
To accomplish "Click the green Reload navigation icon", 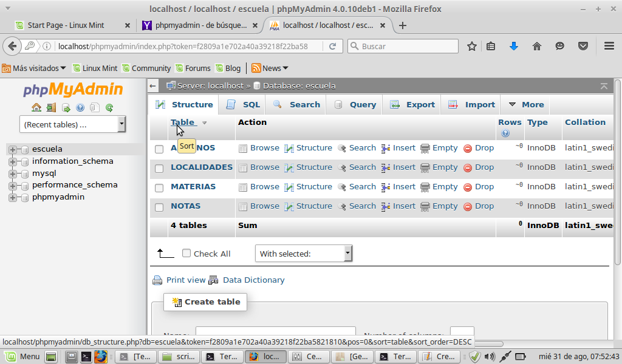I will (109, 108).
